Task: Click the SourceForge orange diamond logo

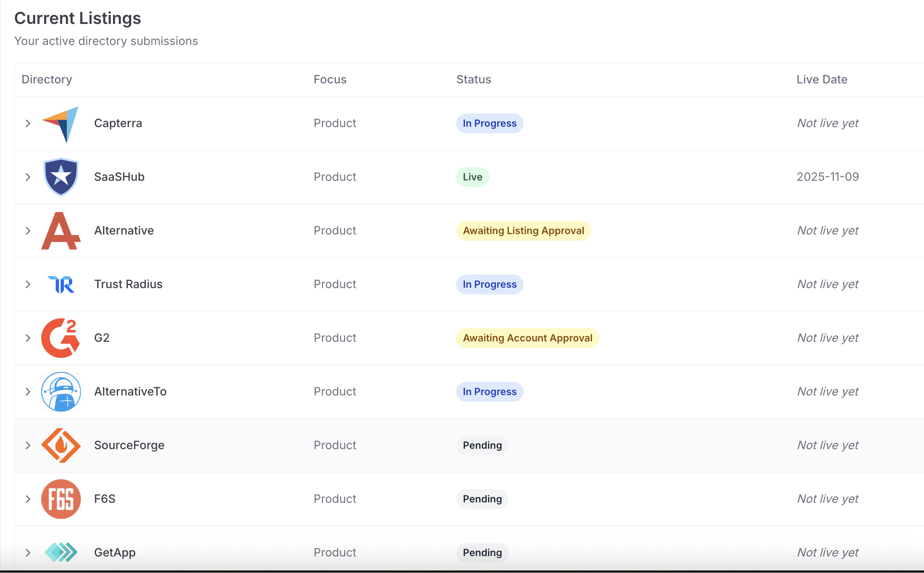Action: (x=61, y=445)
